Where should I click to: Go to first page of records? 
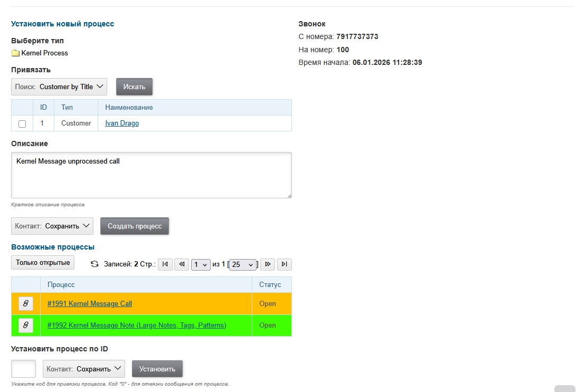coord(165,264)
